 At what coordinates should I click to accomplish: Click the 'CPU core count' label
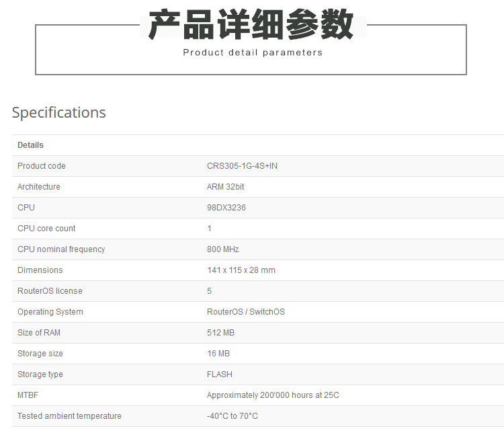tap(46, 229)
